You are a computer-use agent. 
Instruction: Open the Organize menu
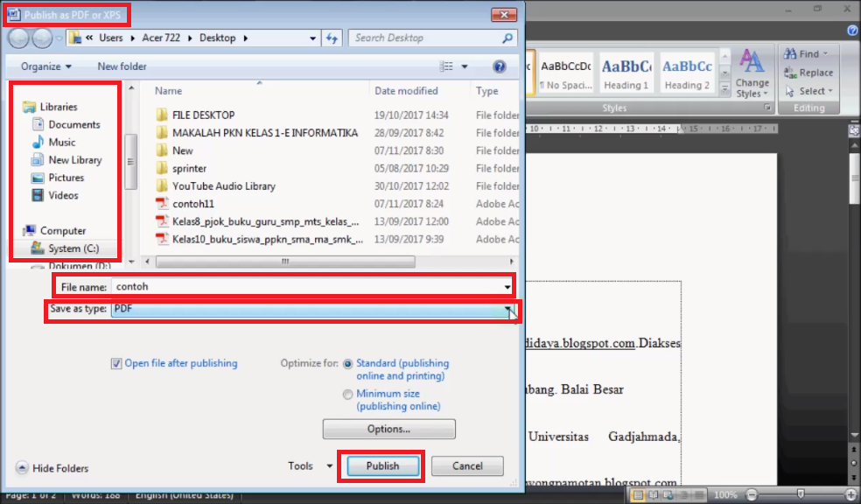pyautogui.click(x=46, y=66)
